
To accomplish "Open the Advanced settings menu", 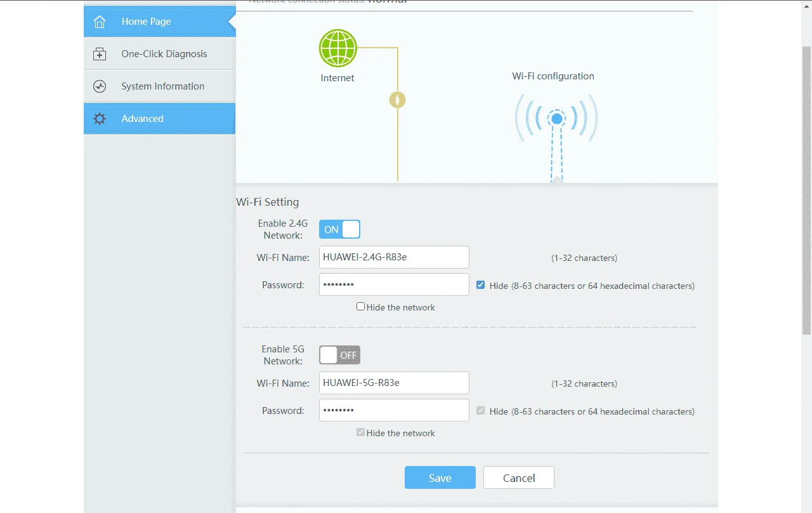I will point(159,119).
